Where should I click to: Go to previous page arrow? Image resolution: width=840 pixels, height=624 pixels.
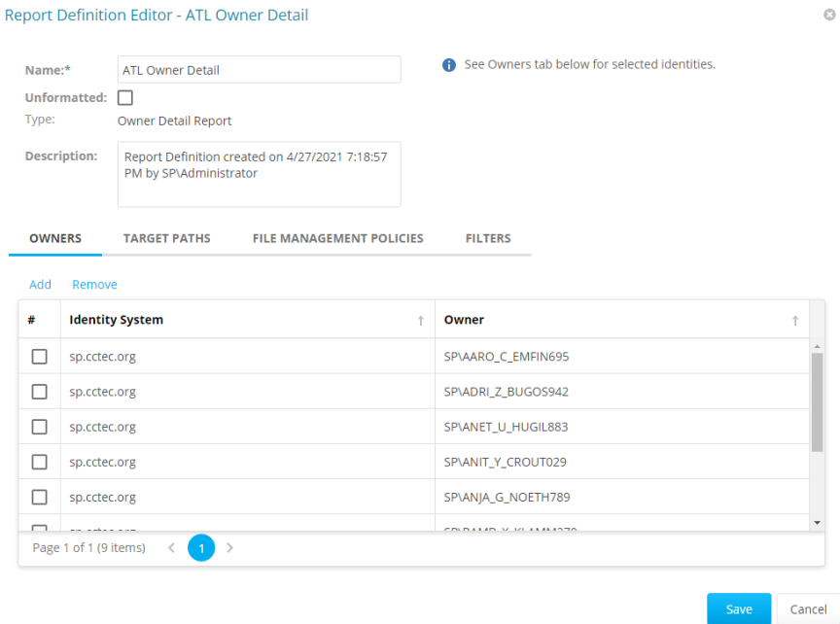171,547
